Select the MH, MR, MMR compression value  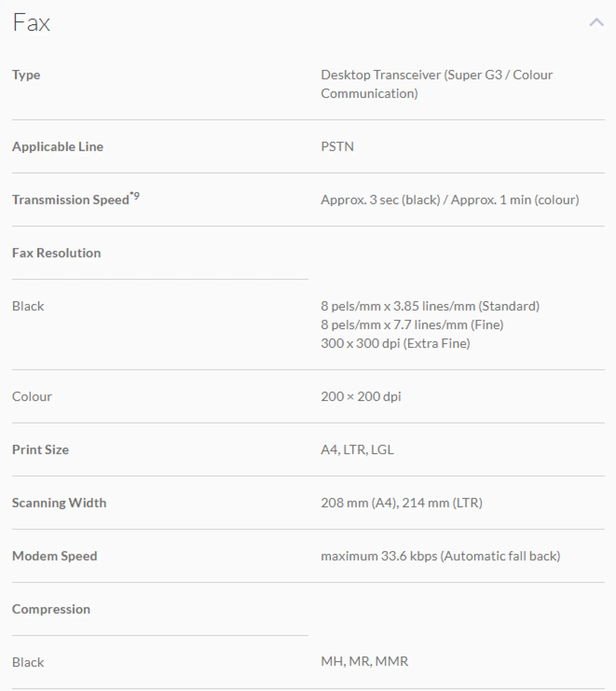tap(364, 661)
